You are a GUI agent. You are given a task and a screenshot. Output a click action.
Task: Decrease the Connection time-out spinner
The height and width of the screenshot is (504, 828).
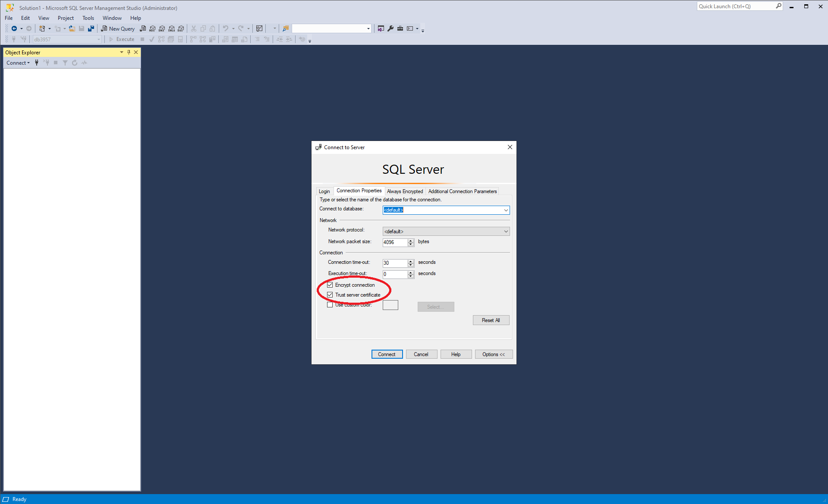click(x=411, y=265)
